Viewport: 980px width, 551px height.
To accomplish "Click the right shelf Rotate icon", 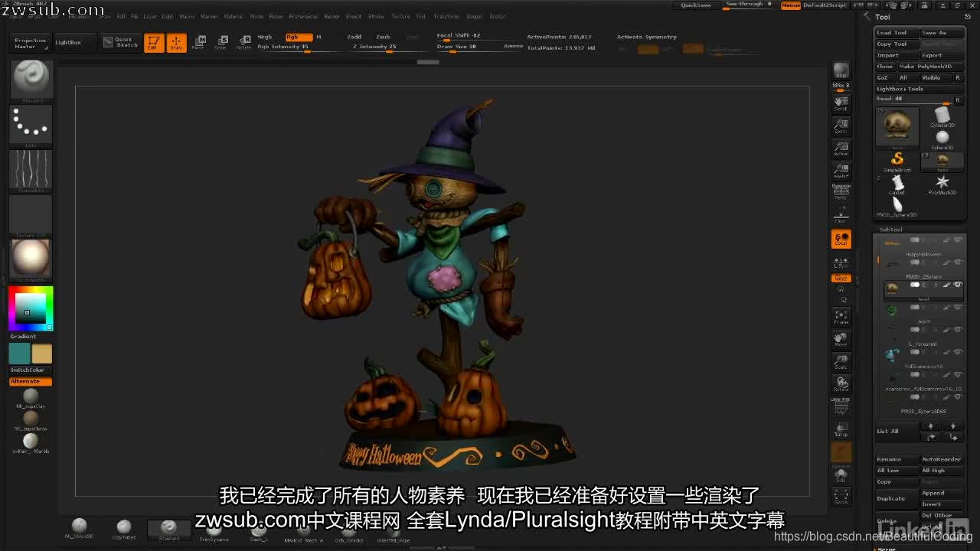I will pos(841,383).
